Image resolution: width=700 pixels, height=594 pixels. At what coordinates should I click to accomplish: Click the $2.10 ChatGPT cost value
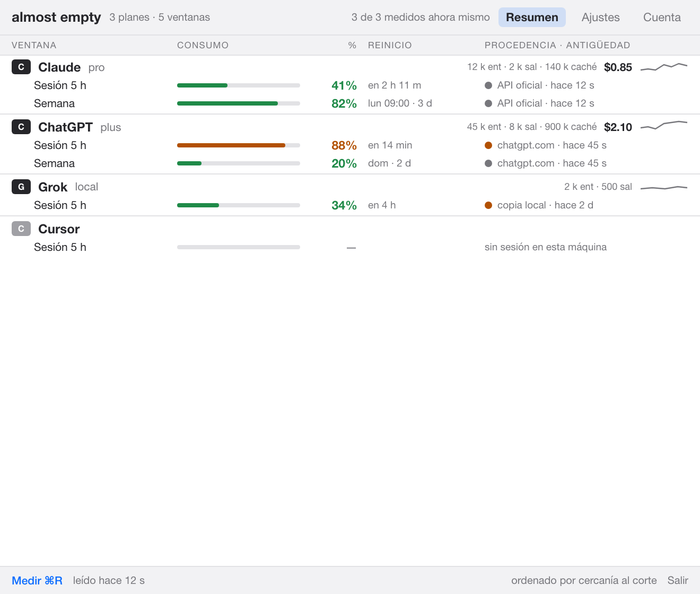618,127
